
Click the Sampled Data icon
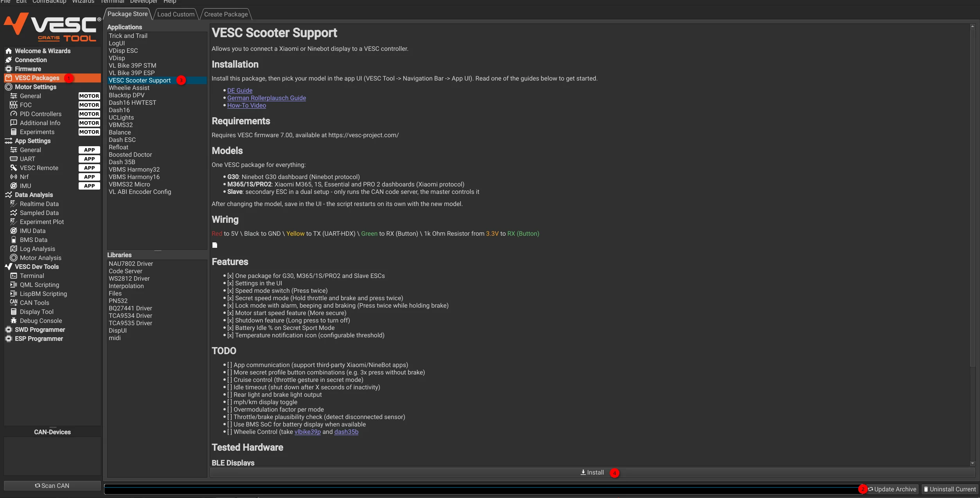(x=14, y=213)
